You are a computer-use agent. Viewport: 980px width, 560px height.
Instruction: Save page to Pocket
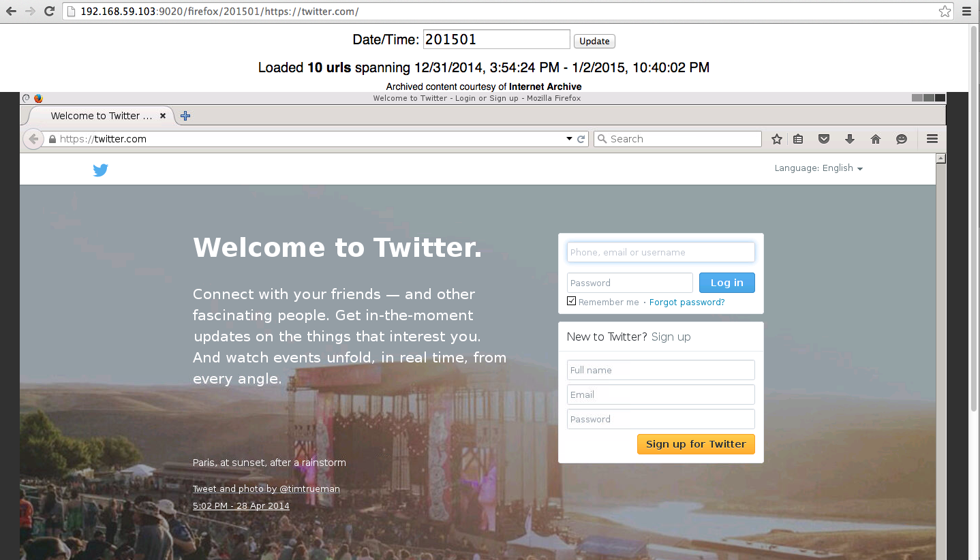[824, 139]
